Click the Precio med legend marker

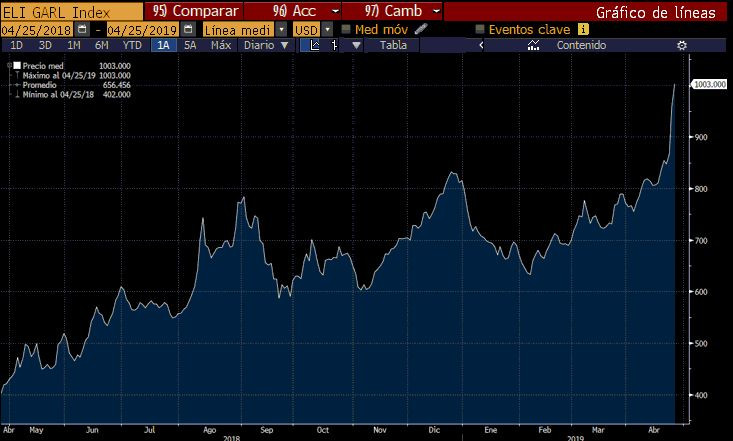[x=14, y=66]
